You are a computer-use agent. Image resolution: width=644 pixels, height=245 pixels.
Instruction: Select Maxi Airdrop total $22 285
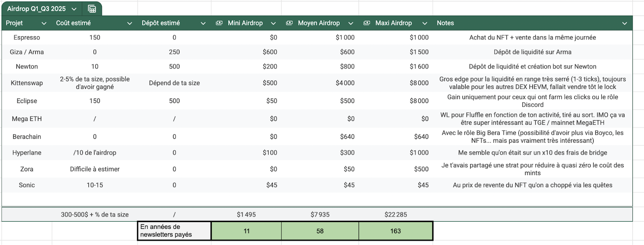396,214
